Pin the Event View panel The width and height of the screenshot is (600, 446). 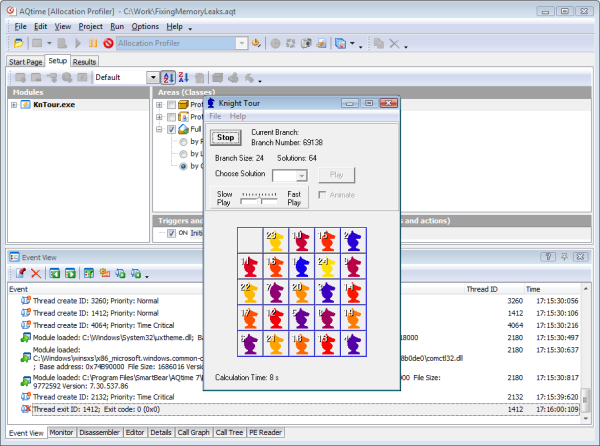coord(564,257)
